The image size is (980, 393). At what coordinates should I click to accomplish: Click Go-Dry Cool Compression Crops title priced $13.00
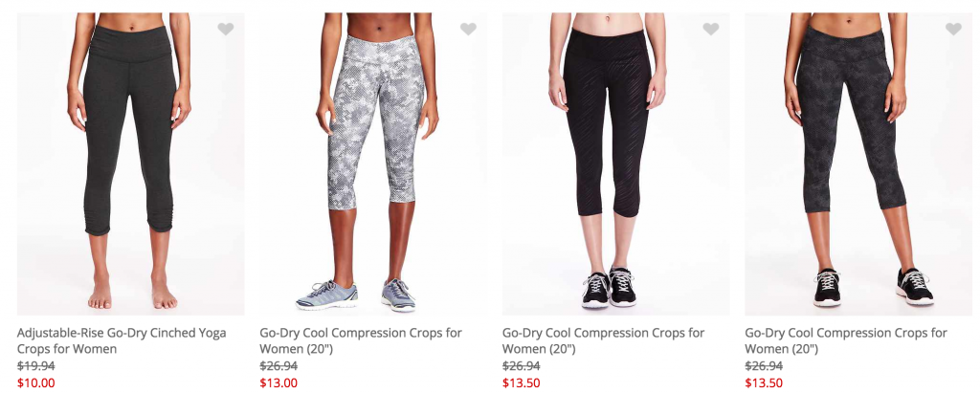point(361,340)
